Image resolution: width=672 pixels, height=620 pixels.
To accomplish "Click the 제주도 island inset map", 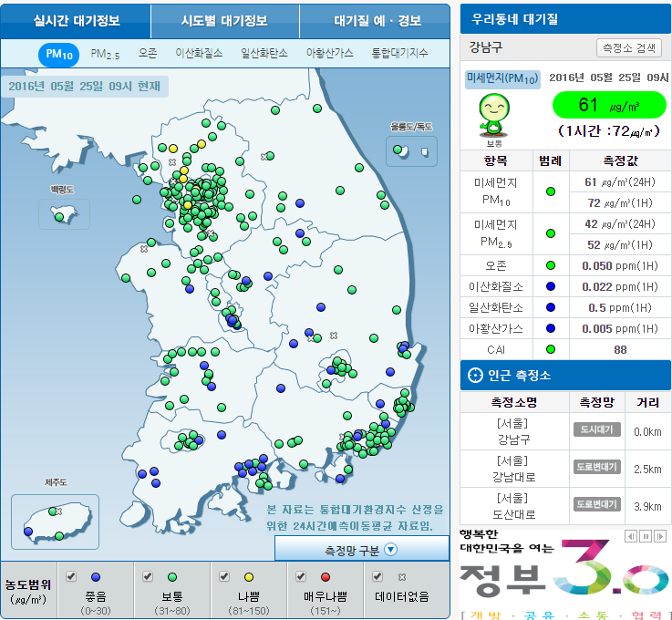I will click(x=55, y=522).
